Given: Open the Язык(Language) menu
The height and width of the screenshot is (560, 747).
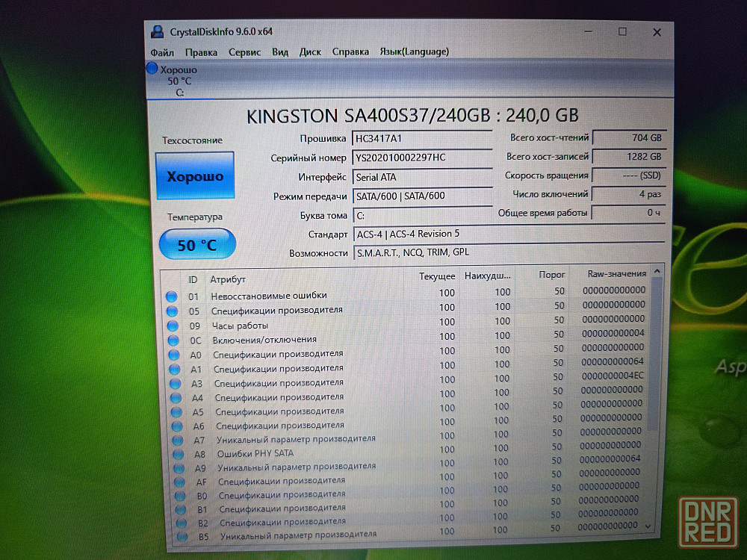Looking at the screenshot, I should tap(414, 52).
